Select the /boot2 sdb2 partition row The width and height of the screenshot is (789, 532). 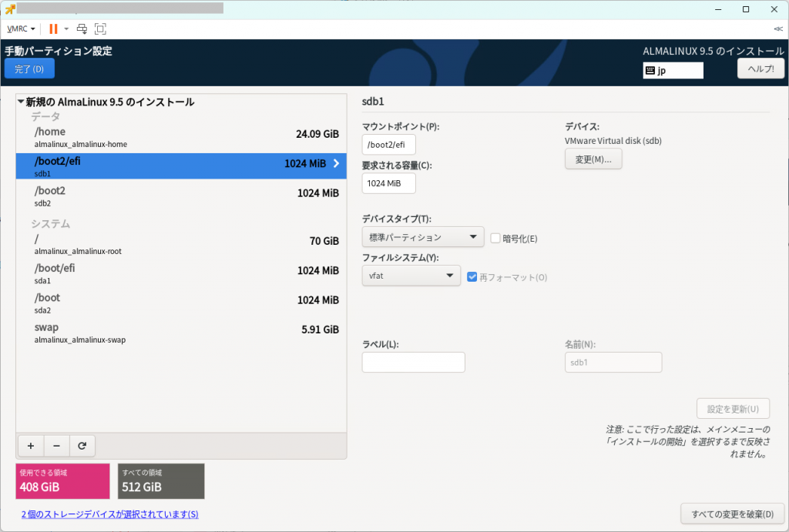(181, 196)
